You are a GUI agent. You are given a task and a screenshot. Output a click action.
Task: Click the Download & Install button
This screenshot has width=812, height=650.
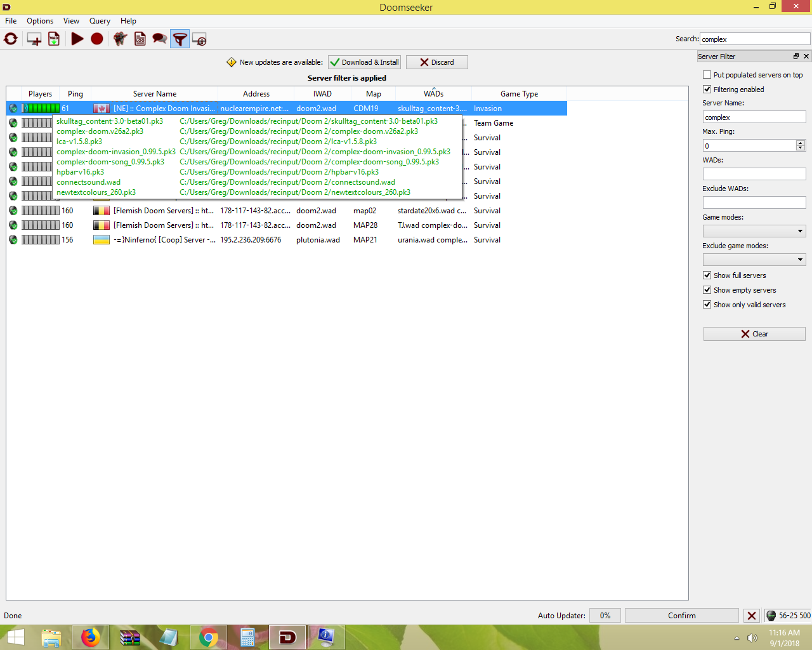tap(365, 62)
